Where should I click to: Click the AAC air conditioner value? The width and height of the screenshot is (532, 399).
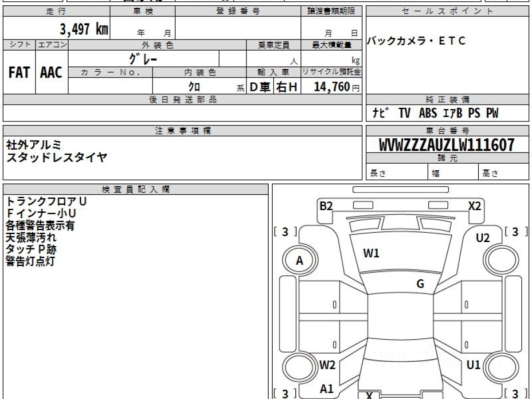point(51,73)
